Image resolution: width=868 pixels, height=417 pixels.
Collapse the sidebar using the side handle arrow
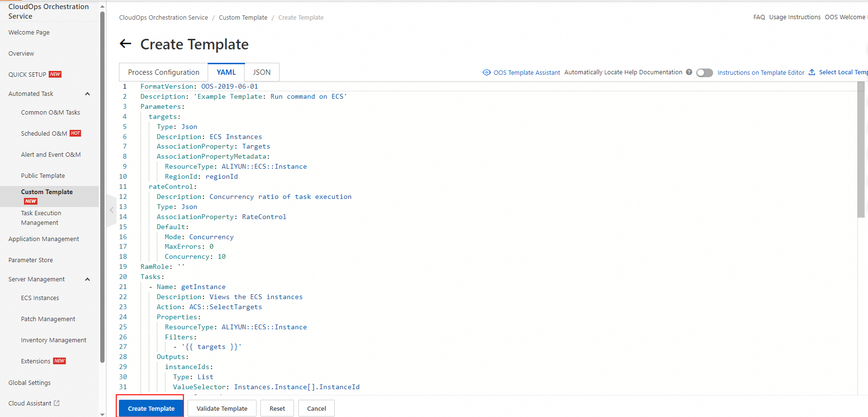111,210
